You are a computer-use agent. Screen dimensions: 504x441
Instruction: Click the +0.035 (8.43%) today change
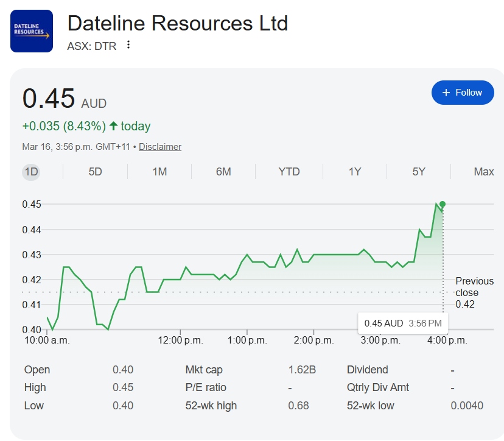(86, 126)
